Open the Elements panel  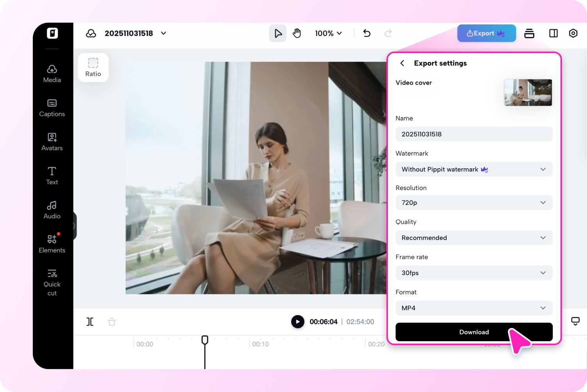point(52,244)
